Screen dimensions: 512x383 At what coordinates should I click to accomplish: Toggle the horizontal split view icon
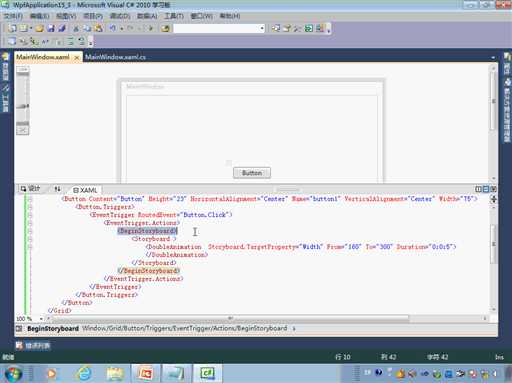(486, 189)
